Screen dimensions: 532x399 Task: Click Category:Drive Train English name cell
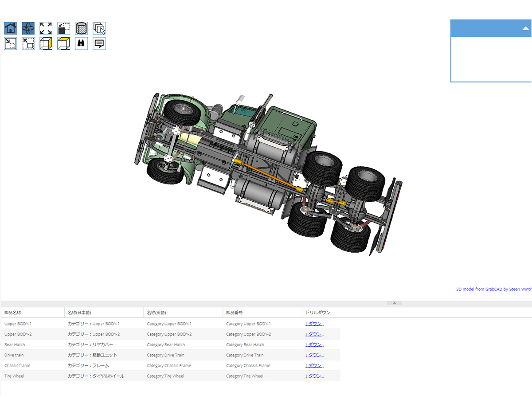tap(184, 355)
